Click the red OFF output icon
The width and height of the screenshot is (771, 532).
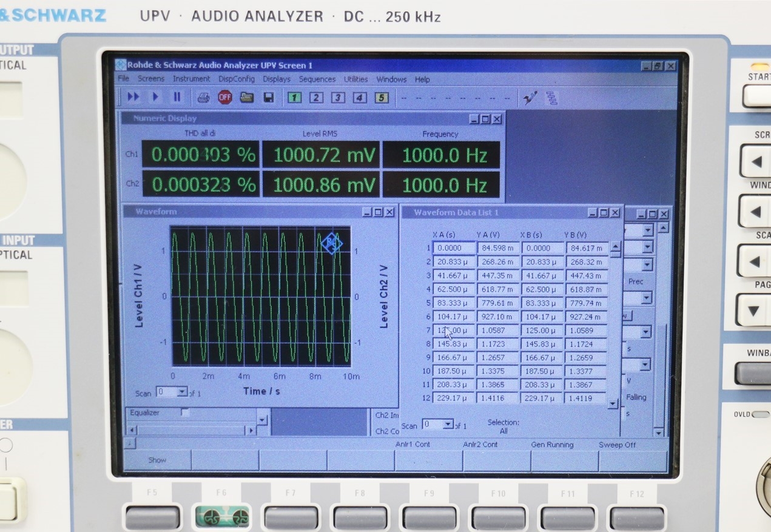(x=225, y=97)
